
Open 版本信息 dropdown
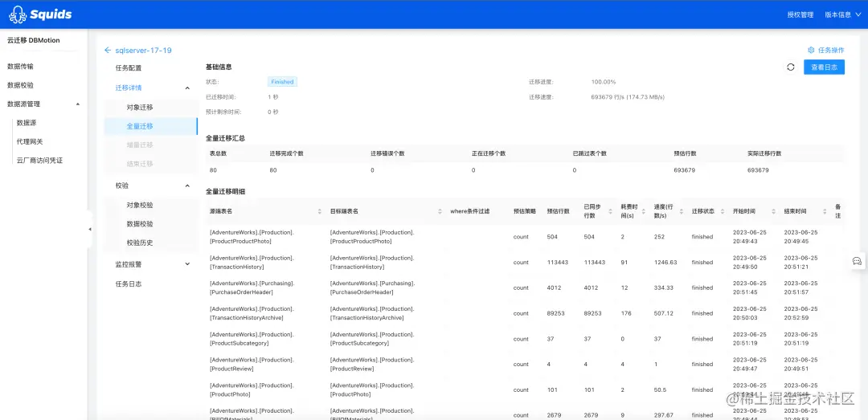tap(841, 15)
